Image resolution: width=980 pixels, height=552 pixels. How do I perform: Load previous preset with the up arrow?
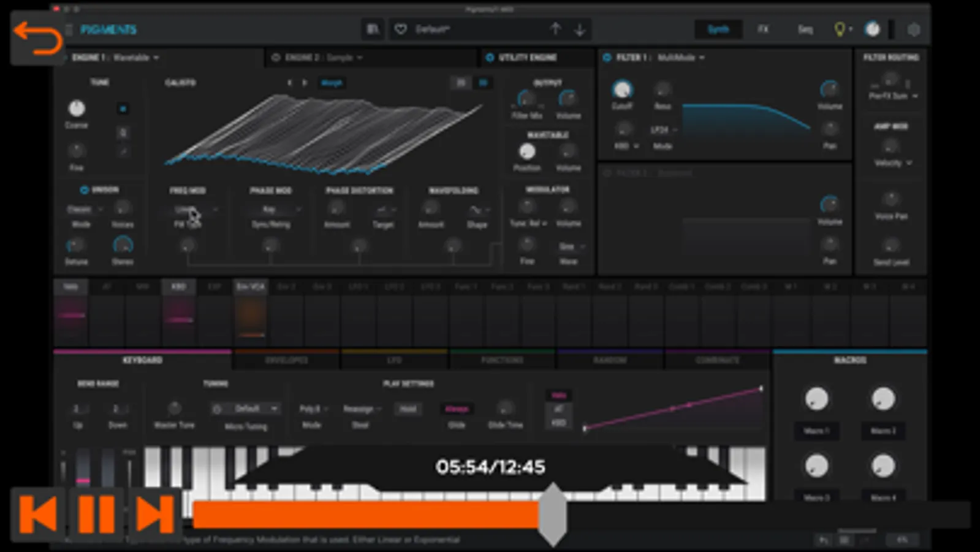point(555,29)
